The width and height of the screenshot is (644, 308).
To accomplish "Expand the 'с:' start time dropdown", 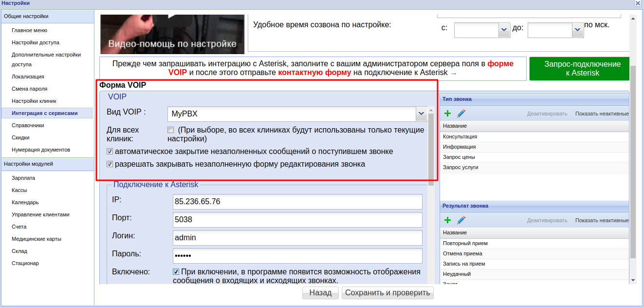I will pos(504,30).
